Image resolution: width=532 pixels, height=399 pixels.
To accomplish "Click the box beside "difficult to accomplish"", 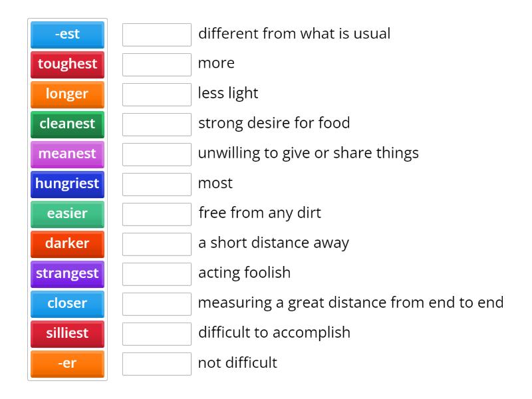I will (x=156, y=334).
